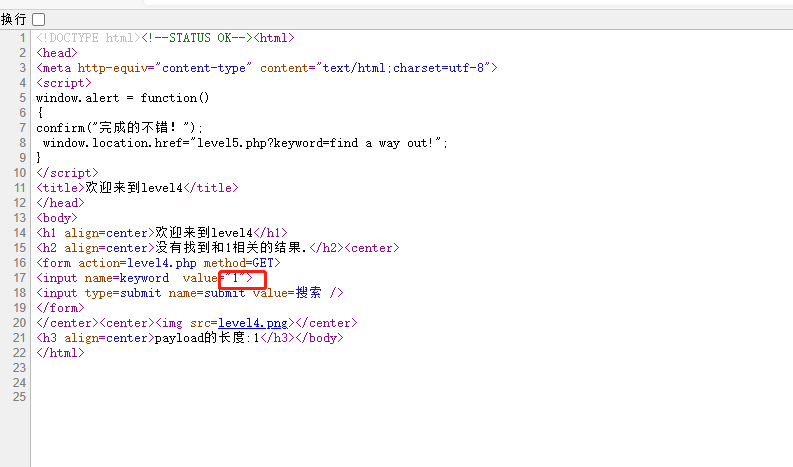Viewport: 793px width, 467px height.
Task: Click the closing </script> tag
Action: pos(67,173)
